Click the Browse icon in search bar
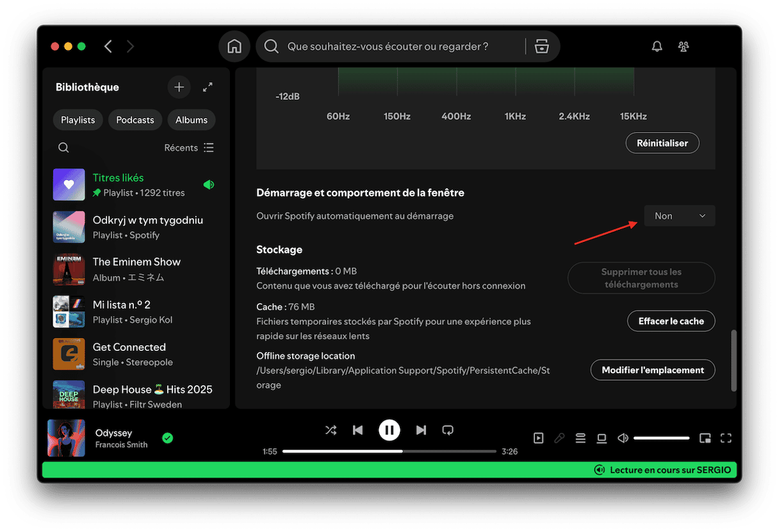The image size is (779, 532). [542, 46]
